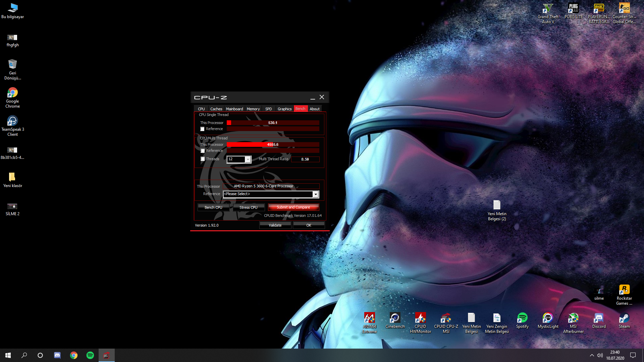The height and width of the screenshot is (362, 644).
Task: Launch MysticLight desktop shortcut
Action: 548,320
